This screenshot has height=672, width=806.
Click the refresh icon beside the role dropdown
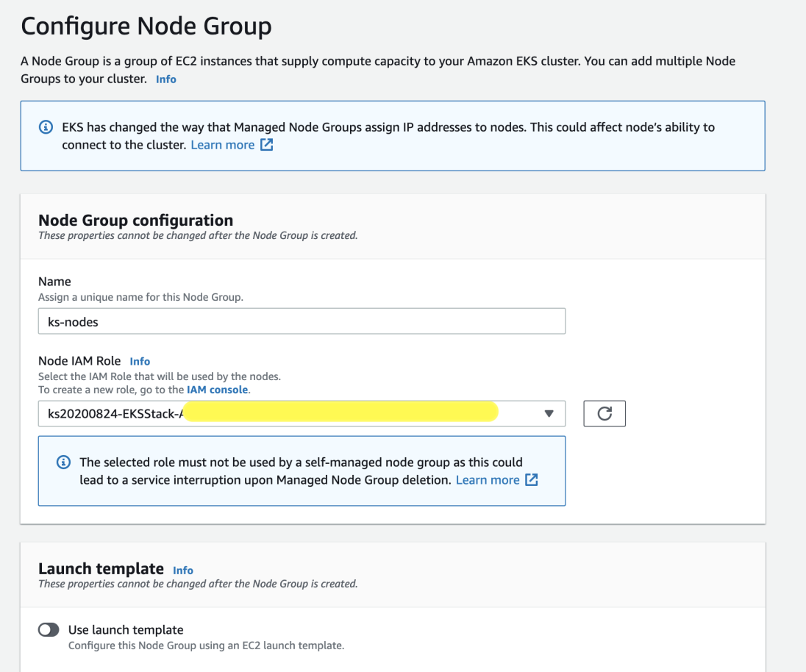pyautogui.click(x=604, y=413)
